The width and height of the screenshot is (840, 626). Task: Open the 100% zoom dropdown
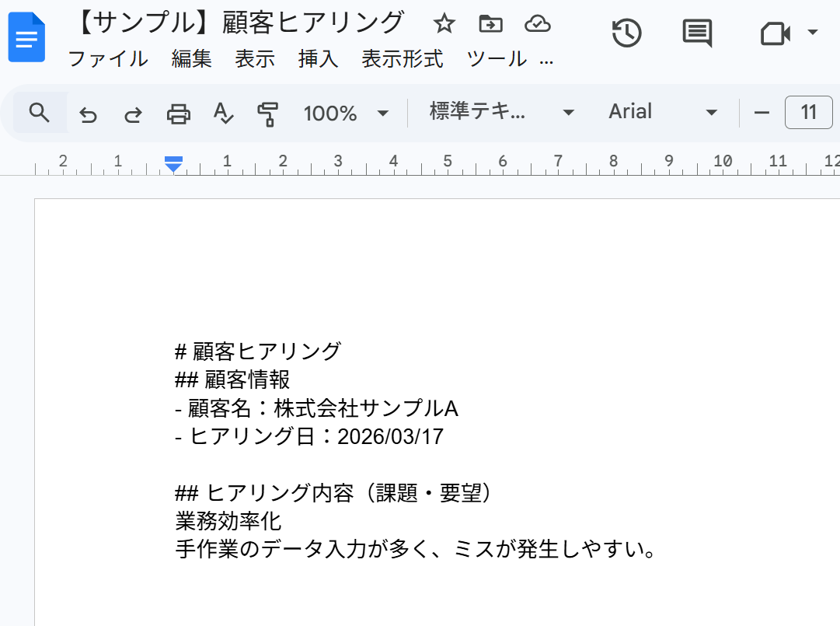point(346,113)
